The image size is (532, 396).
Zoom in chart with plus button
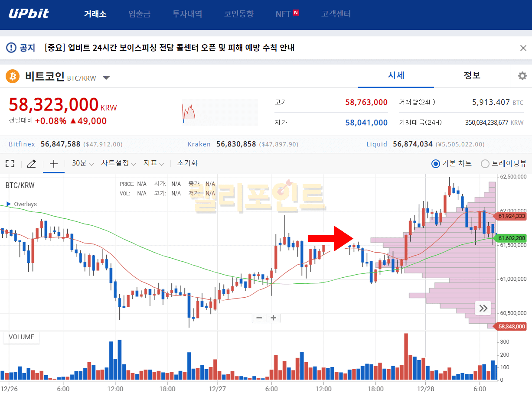274,318
